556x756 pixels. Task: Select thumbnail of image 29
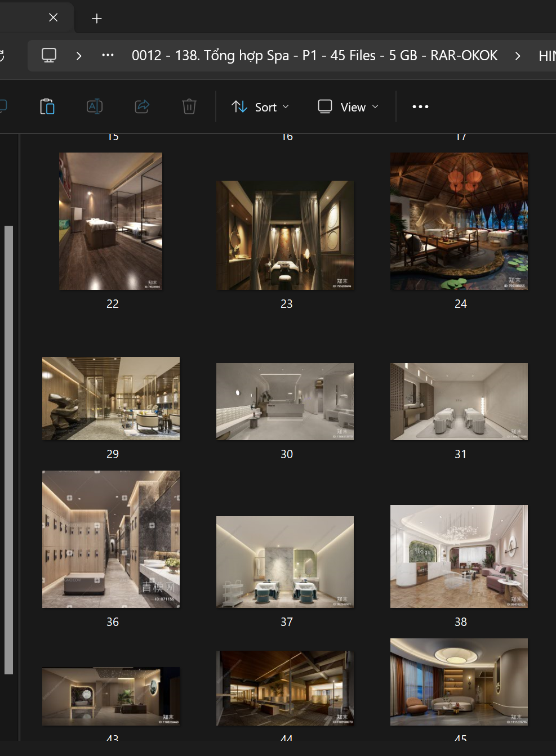[111, 399]
